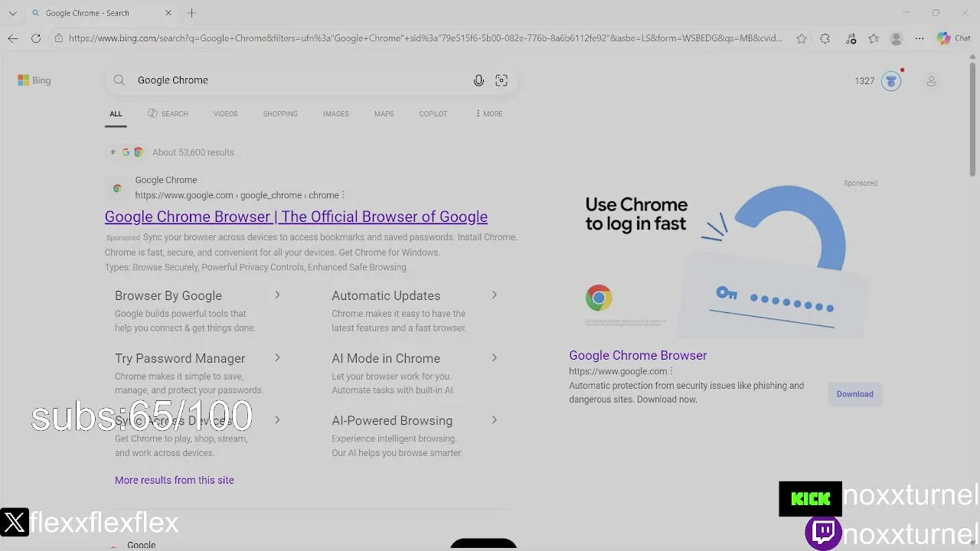Expand chevron next to Browser By Google

277,295
